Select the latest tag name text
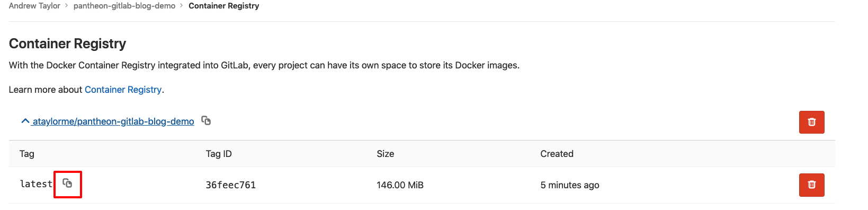Screen dimensions: 868x210 [36, 184]
